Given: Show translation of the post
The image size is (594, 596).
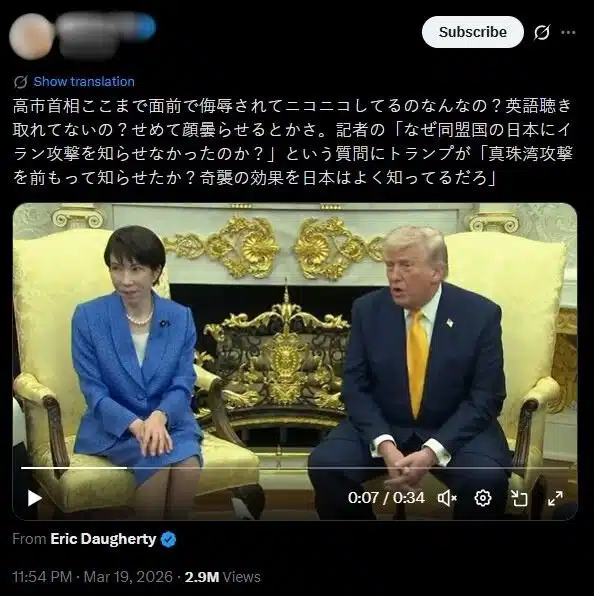Looking at the screenshot, I should (x=84, y=81).
